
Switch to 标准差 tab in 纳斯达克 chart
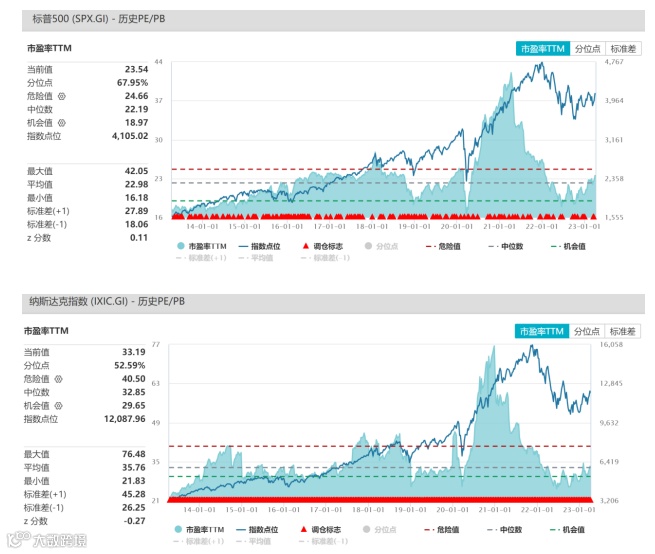click(x=622, y=332)
